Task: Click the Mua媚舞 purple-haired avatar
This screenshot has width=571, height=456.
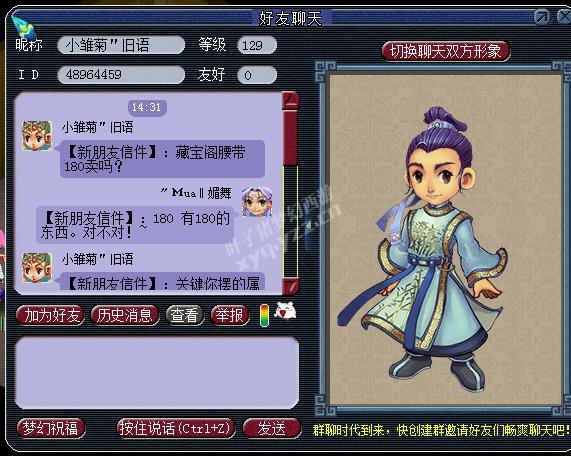Action: point(257,202)
